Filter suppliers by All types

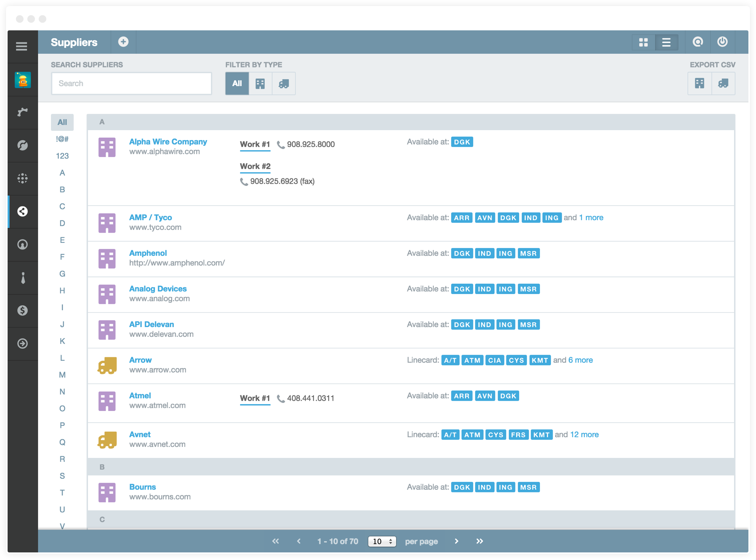click(x=237, y=83)
